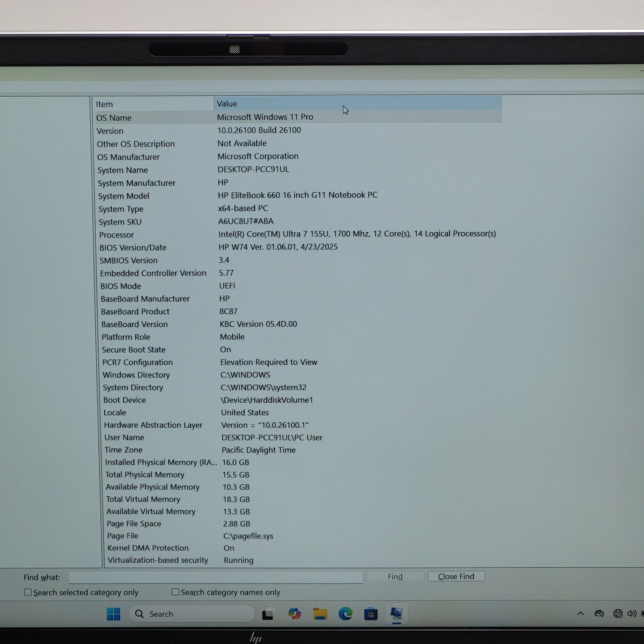Select the 'Processor' row

pos(116,235)
